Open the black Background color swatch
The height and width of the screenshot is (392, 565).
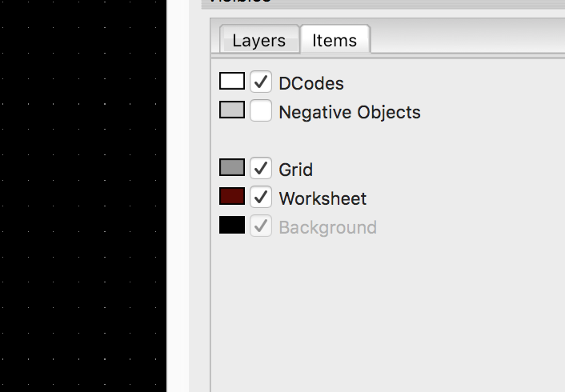pos(232,226)
